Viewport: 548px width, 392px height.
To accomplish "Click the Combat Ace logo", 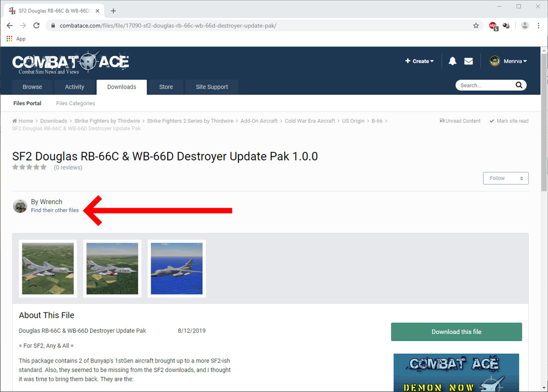I will 71,62.
